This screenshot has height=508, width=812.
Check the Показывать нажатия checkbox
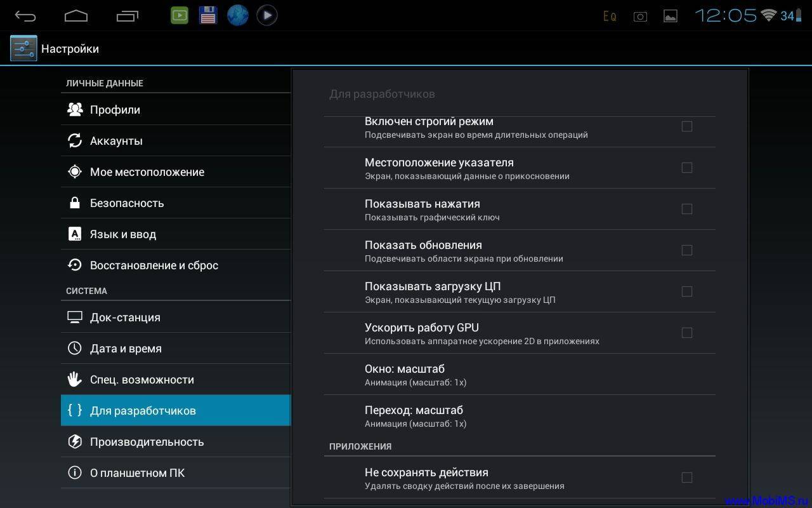click(687, 209)
